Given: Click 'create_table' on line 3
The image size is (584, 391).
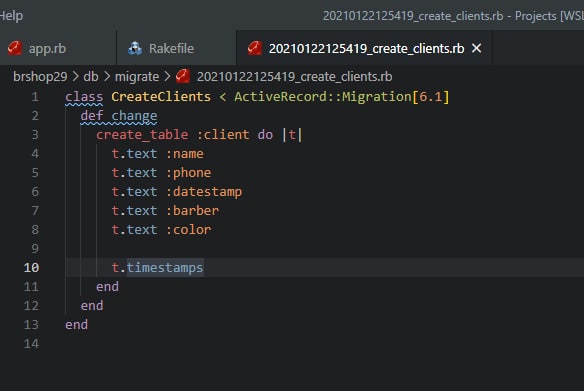Looking at the screenshot, I should (x=142, y=135).
